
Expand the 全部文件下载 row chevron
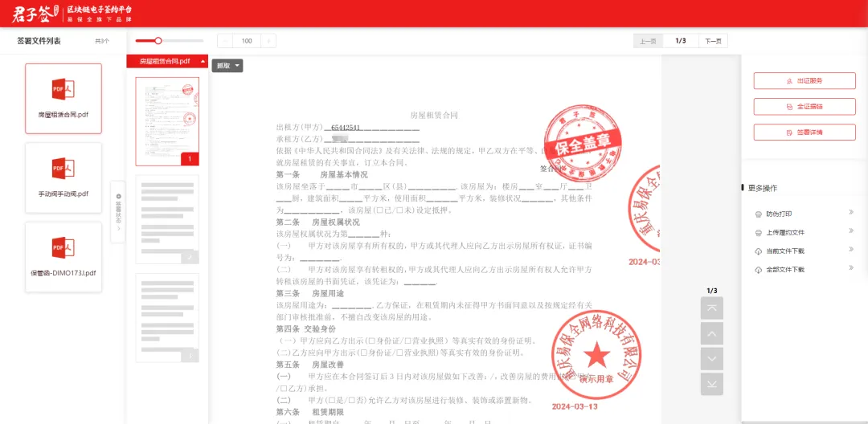pos(851,268)
